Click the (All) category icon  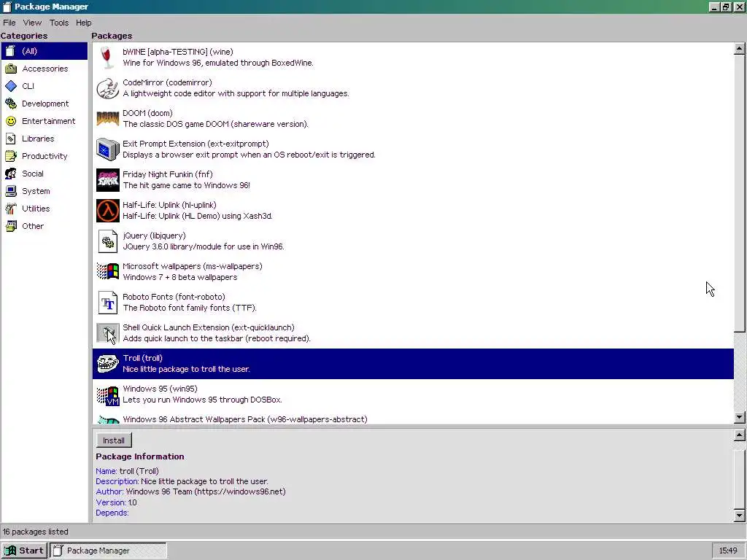11,51
